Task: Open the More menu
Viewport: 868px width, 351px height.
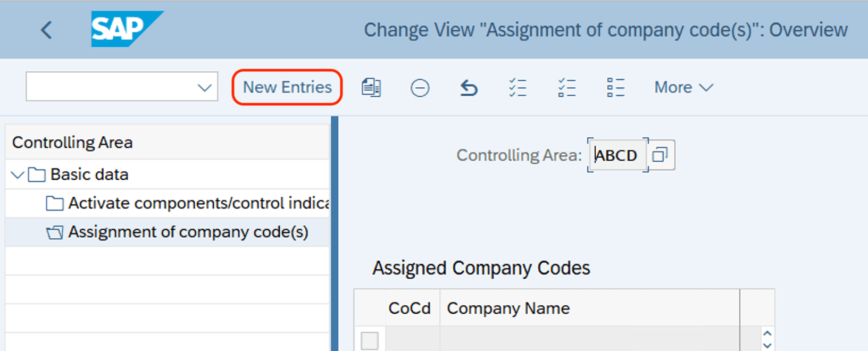Action: pos(682,87)
